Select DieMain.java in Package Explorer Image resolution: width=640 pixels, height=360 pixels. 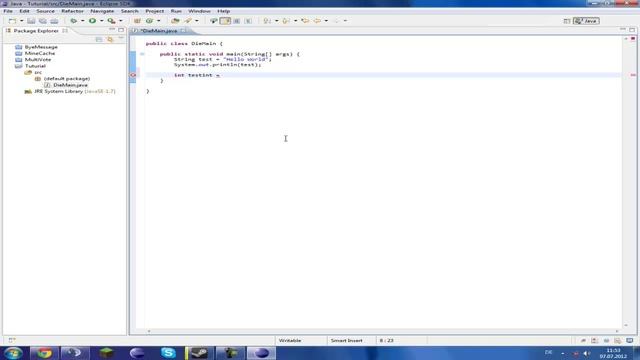click(x=70, y=85)
